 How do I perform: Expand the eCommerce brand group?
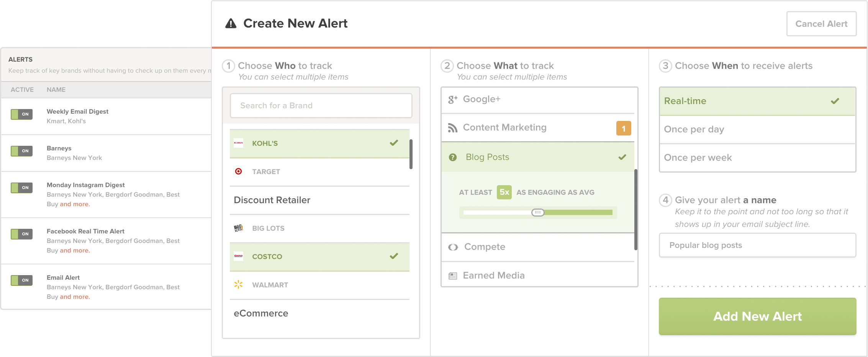click(319, 313)
